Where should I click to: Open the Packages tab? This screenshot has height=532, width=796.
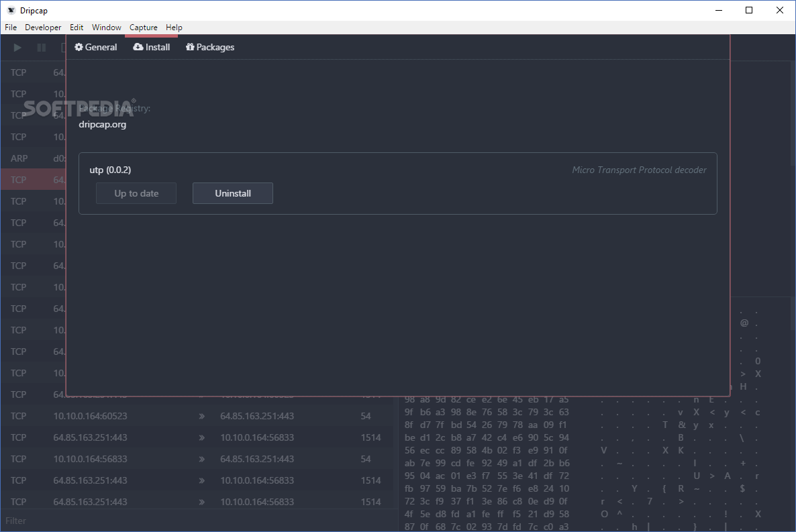pyautogui.click(x=210, y=47)
